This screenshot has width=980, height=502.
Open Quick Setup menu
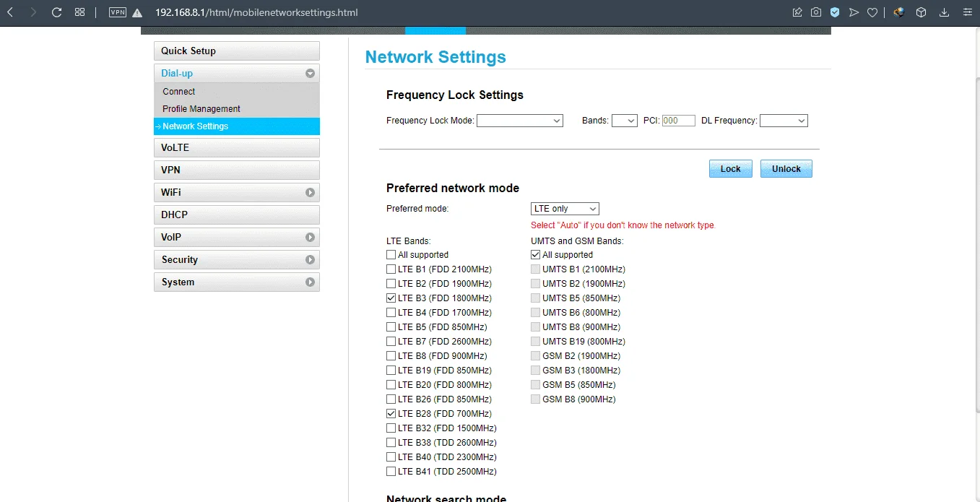pyautogui.click(x=237, y=51)
